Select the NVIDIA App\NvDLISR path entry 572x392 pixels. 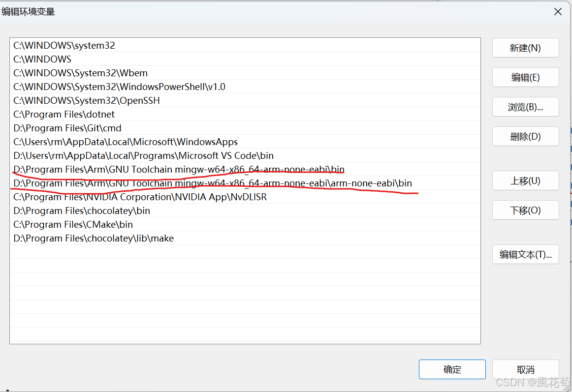coord(140,197)
